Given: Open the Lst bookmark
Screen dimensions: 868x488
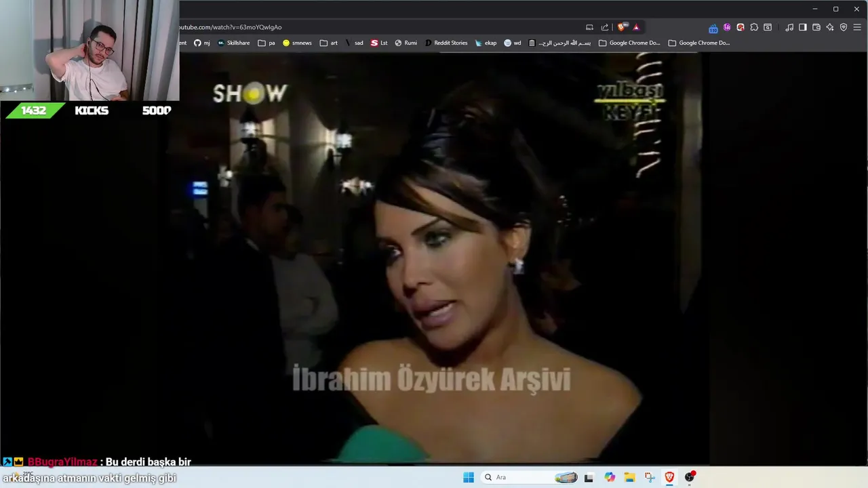Looking at the screenshot, I should (380, 43).
